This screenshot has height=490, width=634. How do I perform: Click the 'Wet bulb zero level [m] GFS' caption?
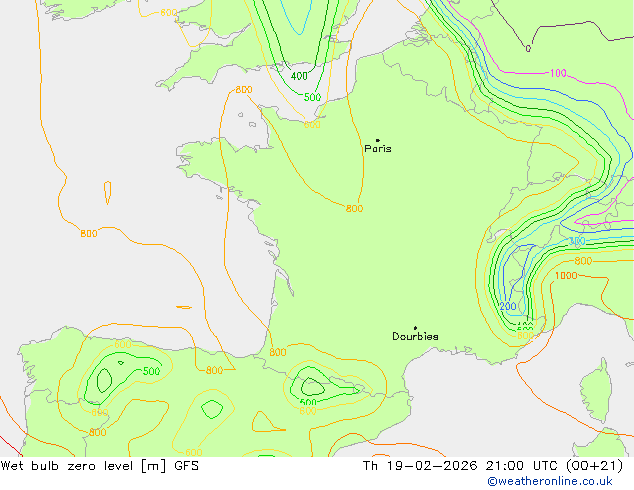pyautogui.click(x=99, y=466)
